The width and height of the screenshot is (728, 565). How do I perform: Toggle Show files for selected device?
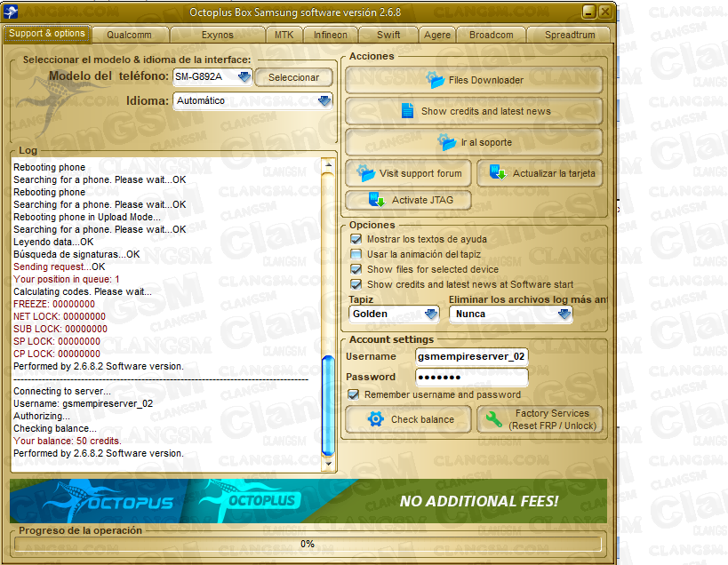356,269
